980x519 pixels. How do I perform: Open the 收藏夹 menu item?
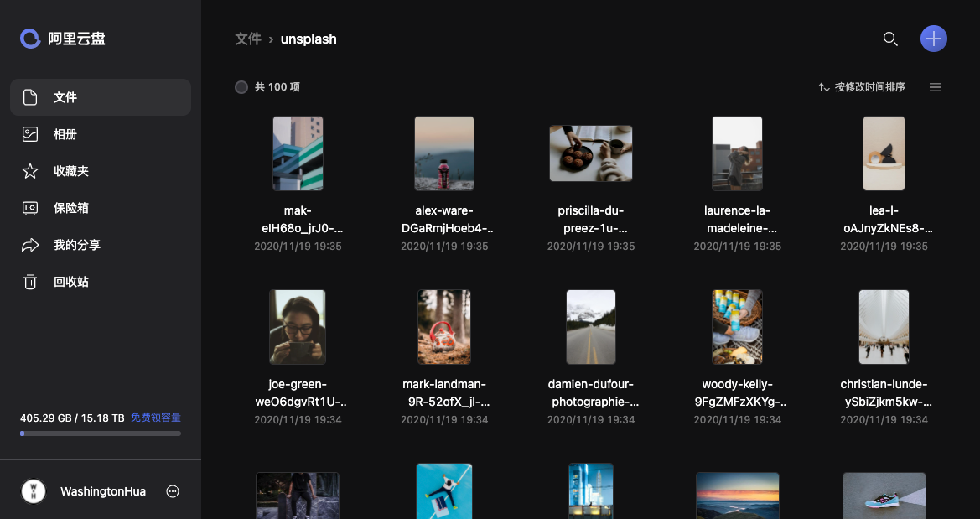[101, 171]
